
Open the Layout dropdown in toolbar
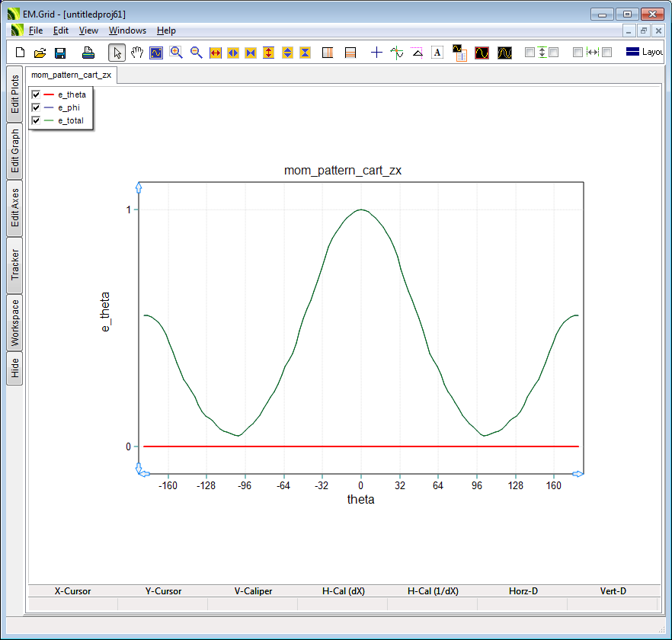coord(644,53)
